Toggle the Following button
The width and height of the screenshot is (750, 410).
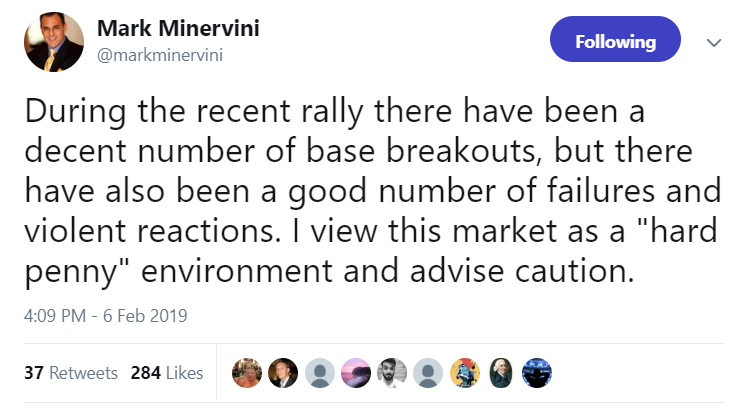[x=615, y=42]
